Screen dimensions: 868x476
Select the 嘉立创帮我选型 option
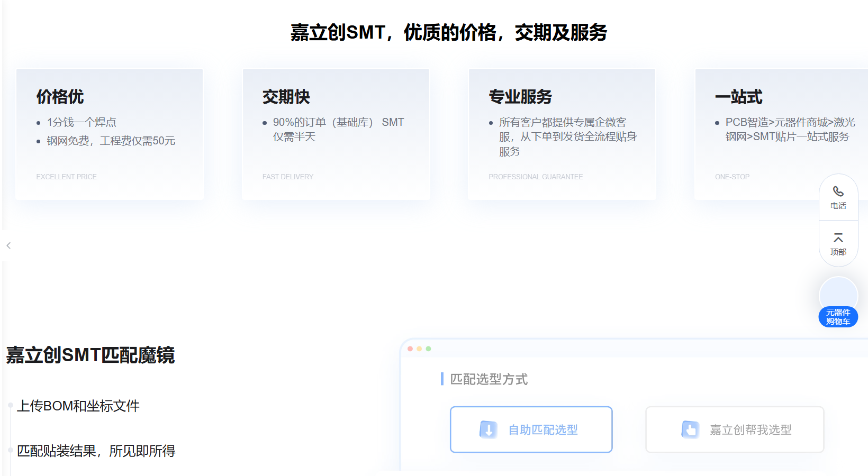pyautogui.click(x=735, y=429)
